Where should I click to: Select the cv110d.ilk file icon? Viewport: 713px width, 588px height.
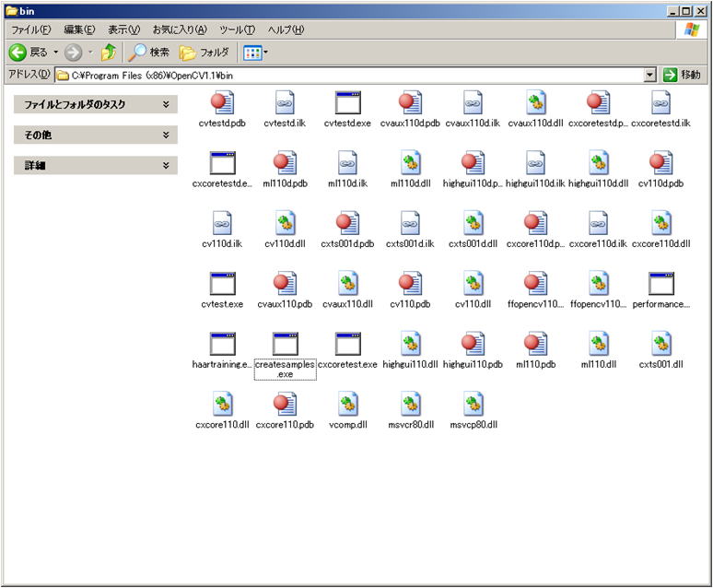(222, 223)
